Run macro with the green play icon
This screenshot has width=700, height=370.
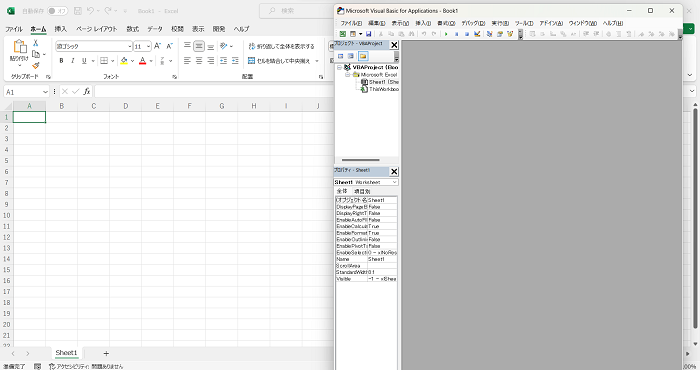446,34
